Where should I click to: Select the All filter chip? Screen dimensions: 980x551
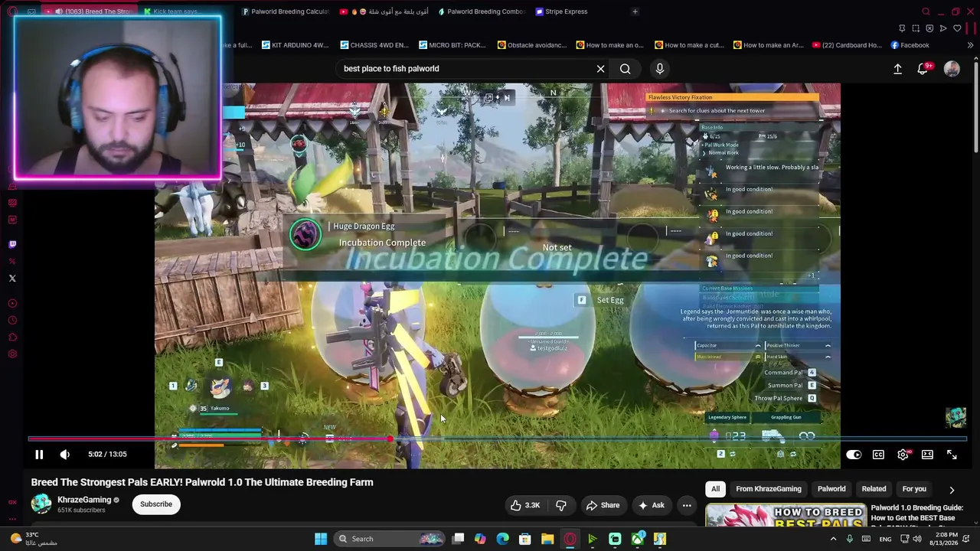point(715,489)
